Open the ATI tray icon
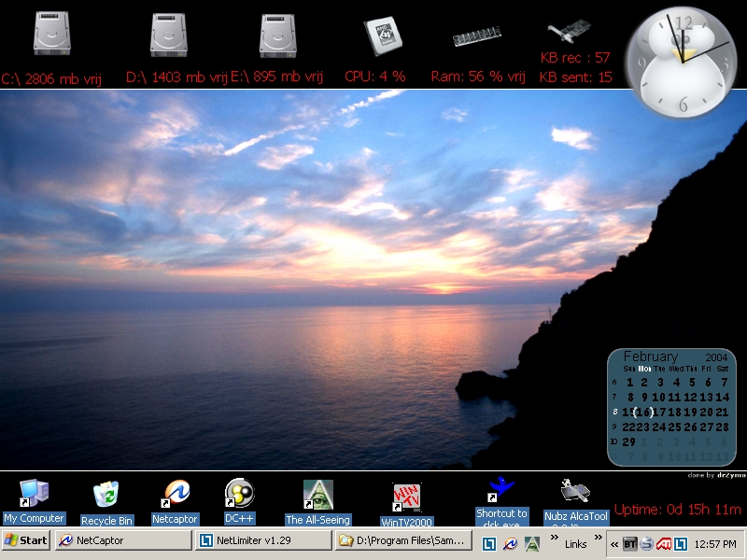Viewport: 747px width, 560px height. coord(664,544)
